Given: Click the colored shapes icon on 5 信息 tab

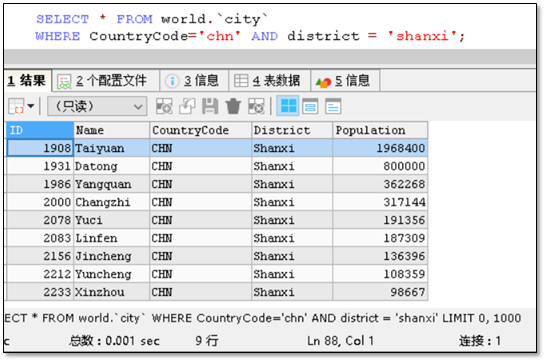Looking at the screenshot, I should click(323, 82).
